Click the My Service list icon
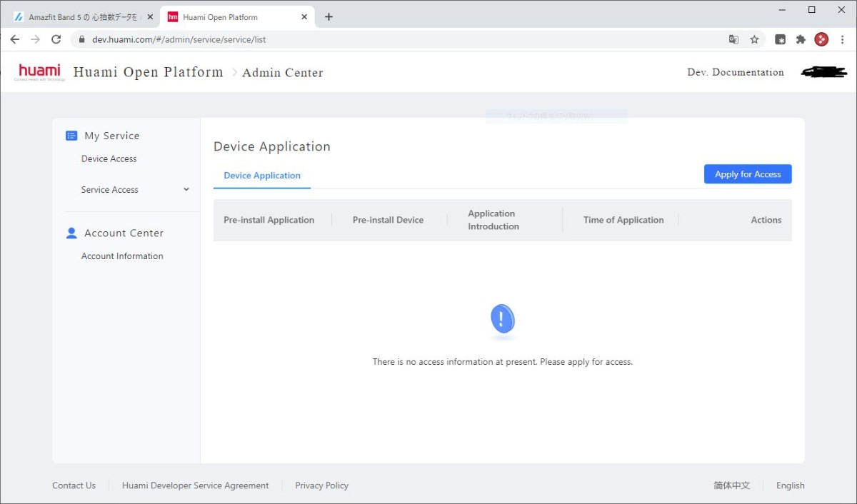857x504 pixels. click(x=71, y=136)
